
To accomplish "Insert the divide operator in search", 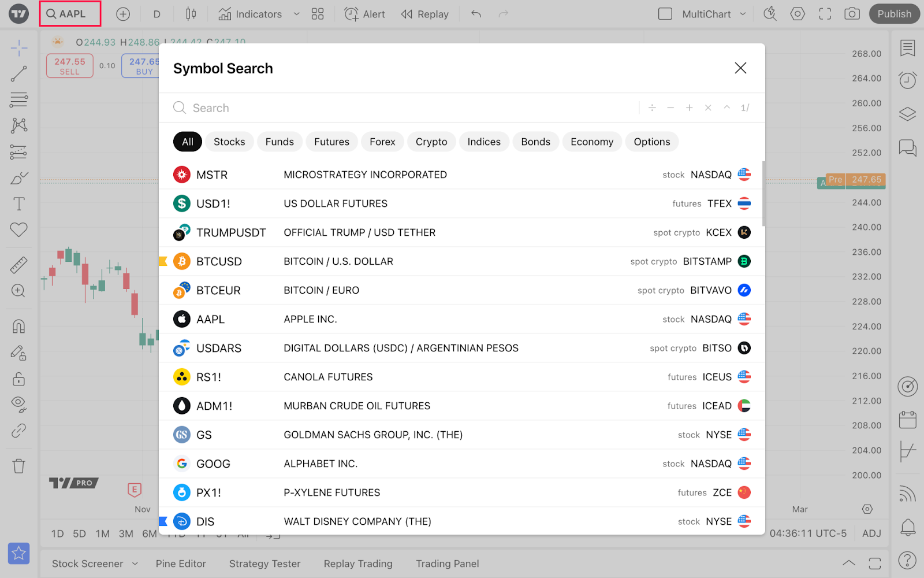I will 652,108.
